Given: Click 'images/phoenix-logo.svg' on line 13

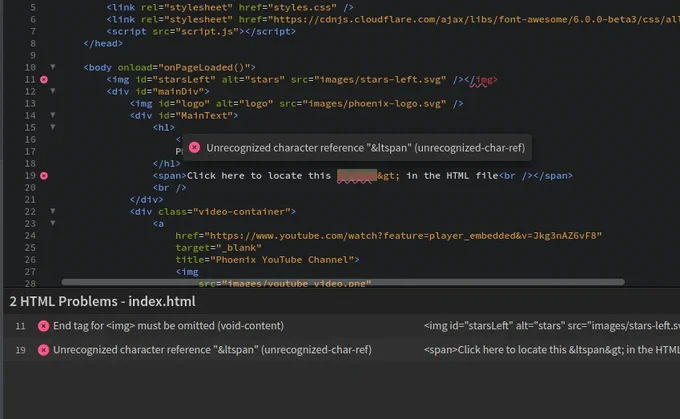Looking at the screenshot, I should [375, 104].
